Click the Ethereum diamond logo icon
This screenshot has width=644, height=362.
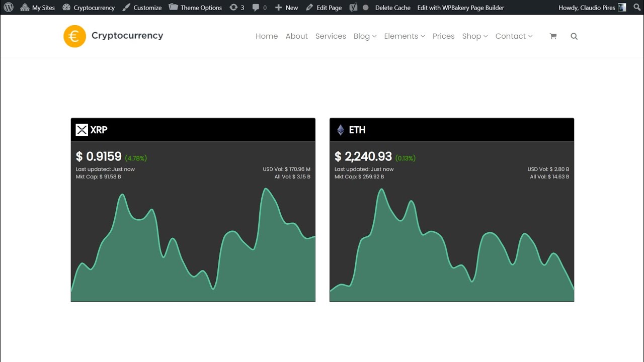click(341, 130)
